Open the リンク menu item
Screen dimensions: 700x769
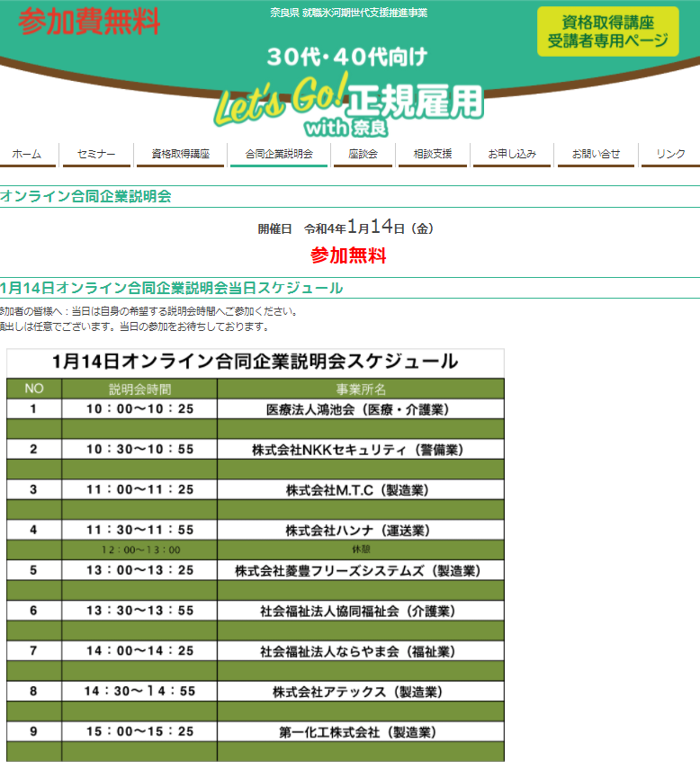[670, 154]
